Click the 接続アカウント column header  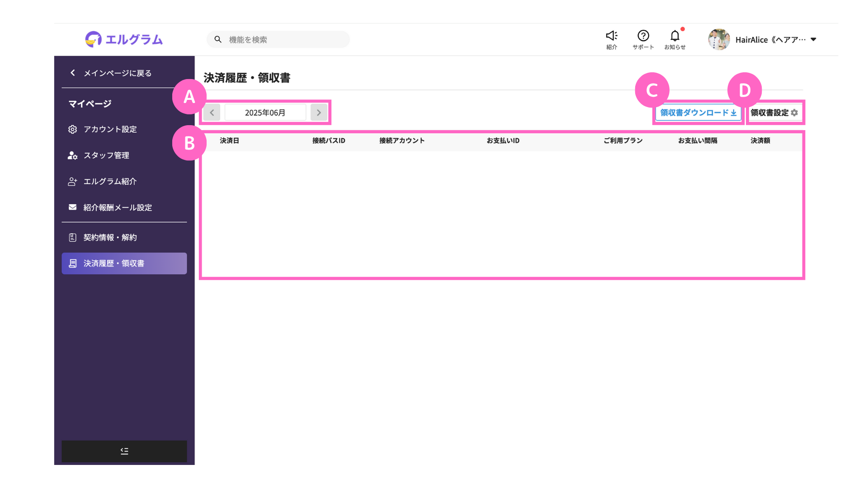click(402, 141)
